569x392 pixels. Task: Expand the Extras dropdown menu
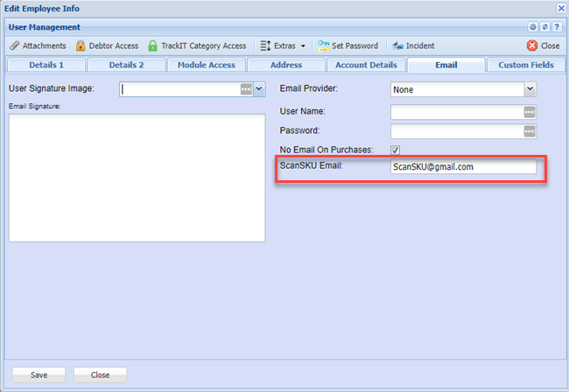[x=283, y=45]
